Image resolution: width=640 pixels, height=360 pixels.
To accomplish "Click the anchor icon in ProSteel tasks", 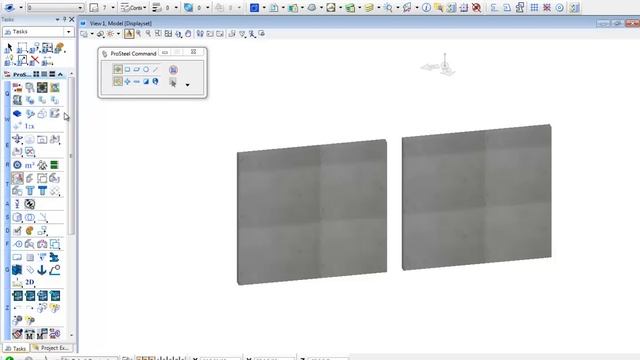I will coord(42,270).
